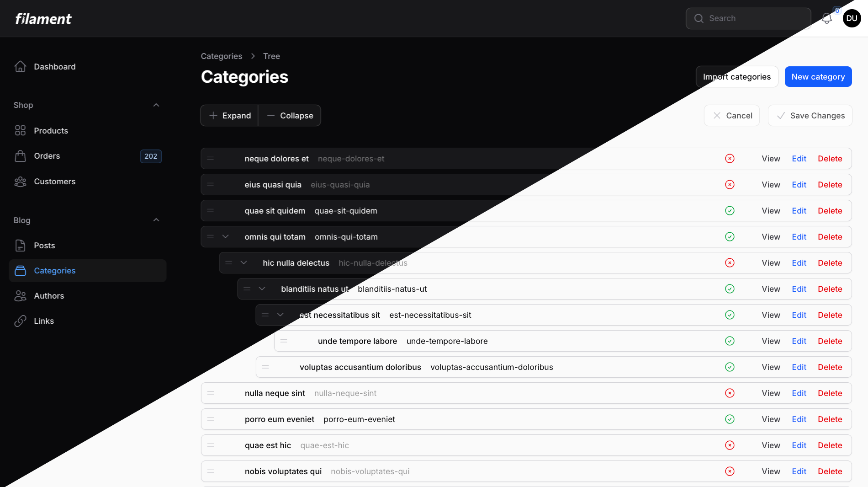
Task: Open the Categories breadcrumb link
Action: 221,56
